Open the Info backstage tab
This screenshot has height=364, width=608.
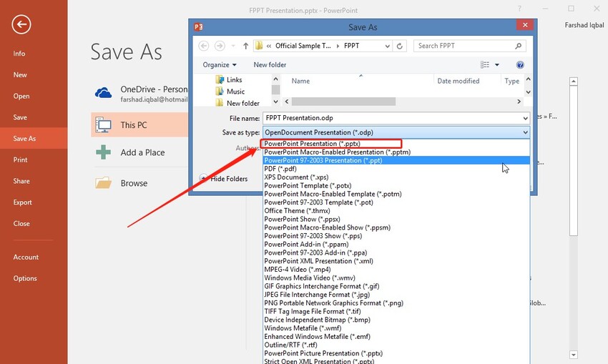34,54
